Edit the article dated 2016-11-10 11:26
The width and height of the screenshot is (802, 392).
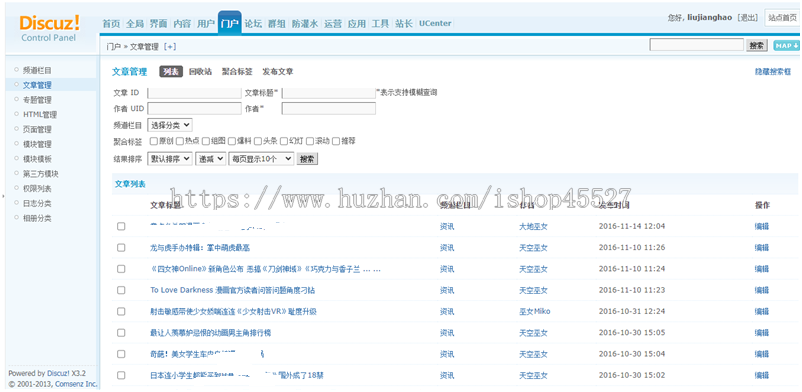pos(762,248)
